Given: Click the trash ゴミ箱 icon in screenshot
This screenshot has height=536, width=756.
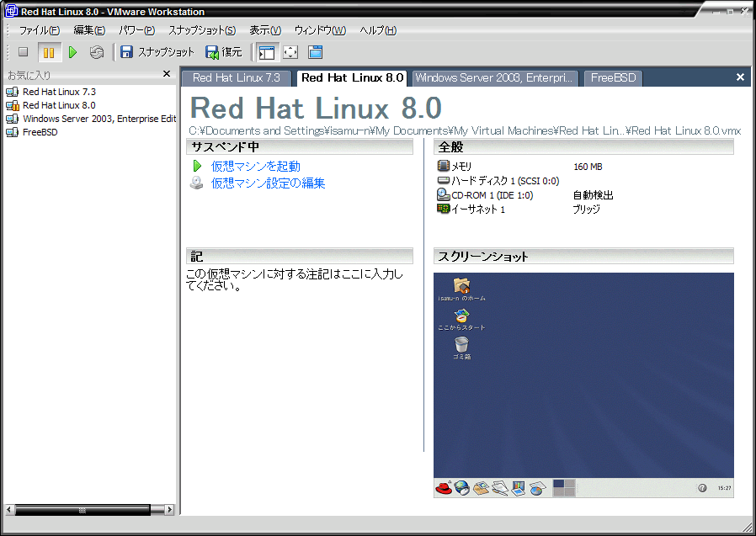Looking at the screenshot, I should 461,344.
